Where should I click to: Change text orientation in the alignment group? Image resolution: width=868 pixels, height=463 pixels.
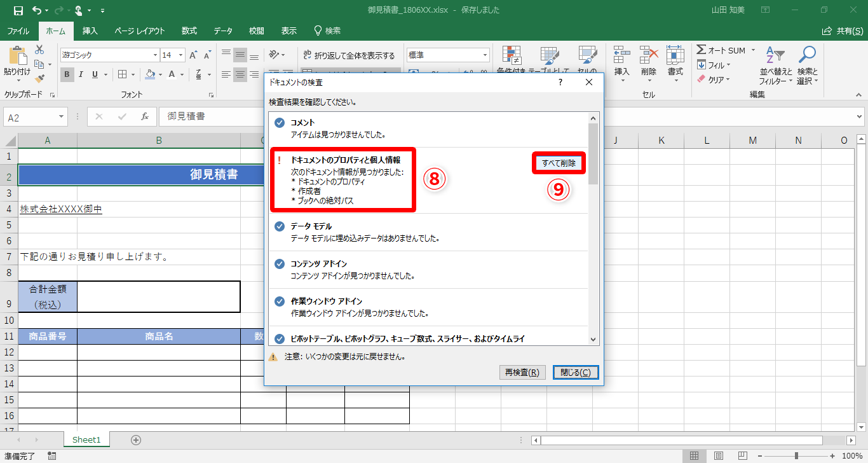(274, 55)
